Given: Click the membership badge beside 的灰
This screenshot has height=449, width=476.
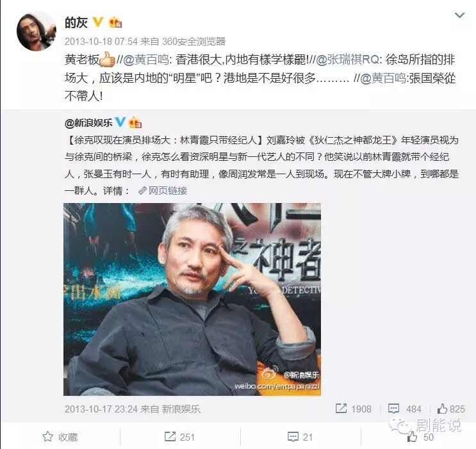Looking at the screenshot, I should pos(115,22).
